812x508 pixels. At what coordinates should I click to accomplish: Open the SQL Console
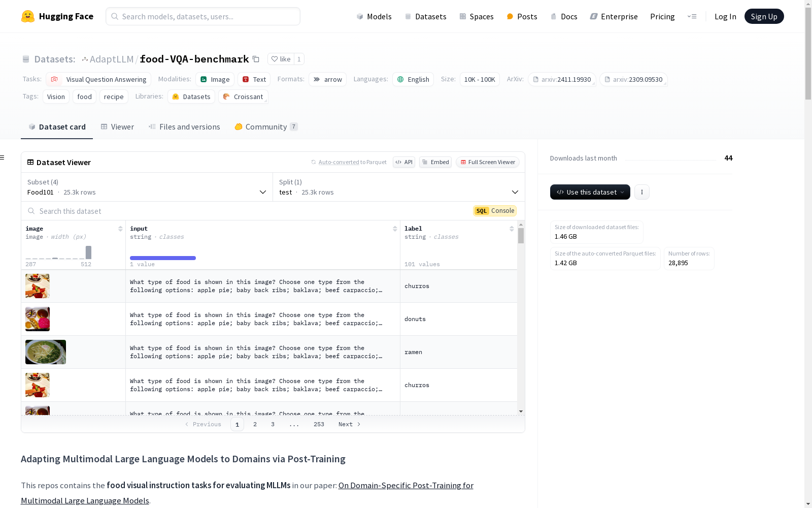(x=495, y=211)
